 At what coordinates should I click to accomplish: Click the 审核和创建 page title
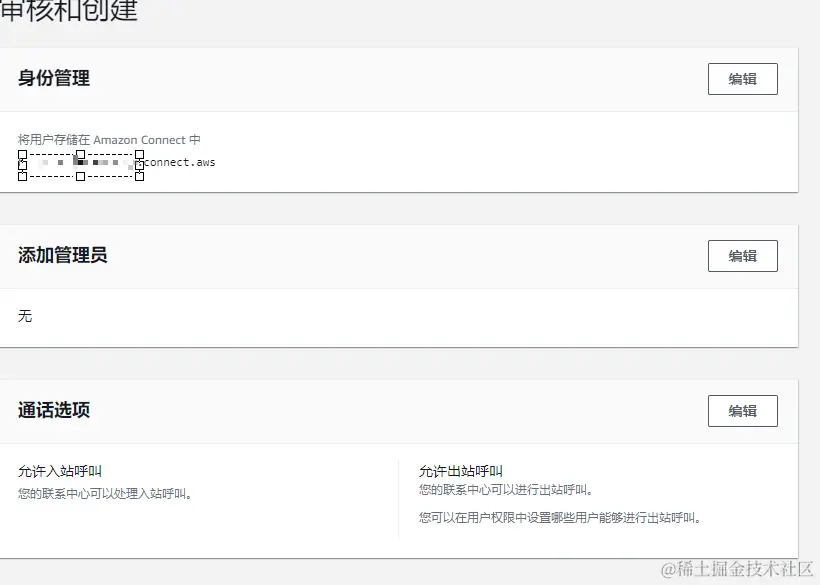69,10
